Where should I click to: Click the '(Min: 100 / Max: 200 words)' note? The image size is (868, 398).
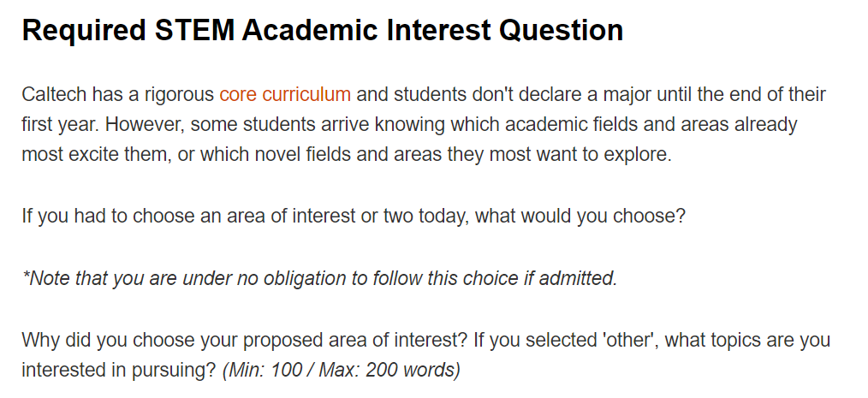point(342,371)
